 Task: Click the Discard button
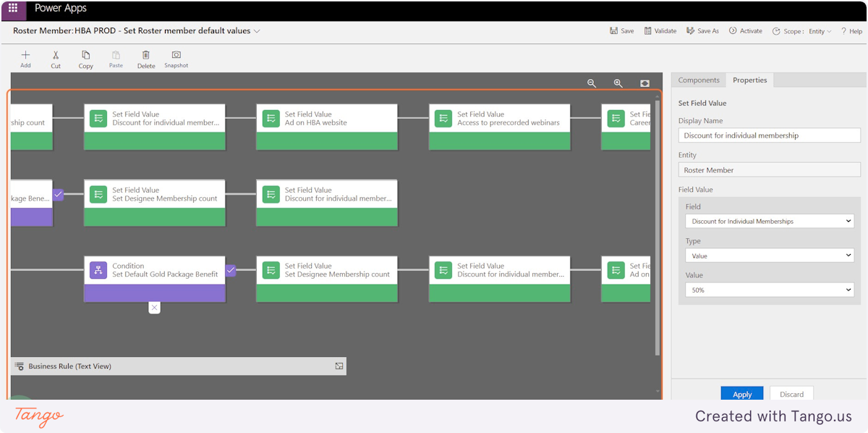[791, 394]
